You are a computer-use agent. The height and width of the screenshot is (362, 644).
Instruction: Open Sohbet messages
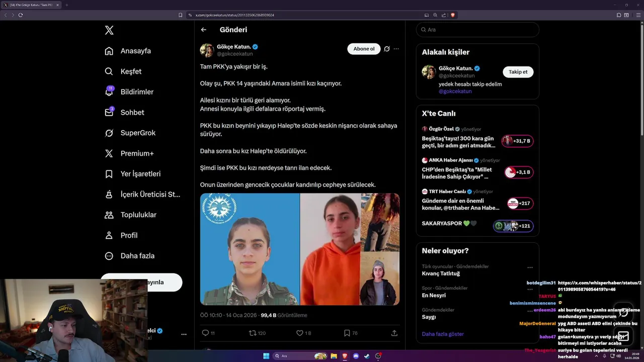click(124, 113)
